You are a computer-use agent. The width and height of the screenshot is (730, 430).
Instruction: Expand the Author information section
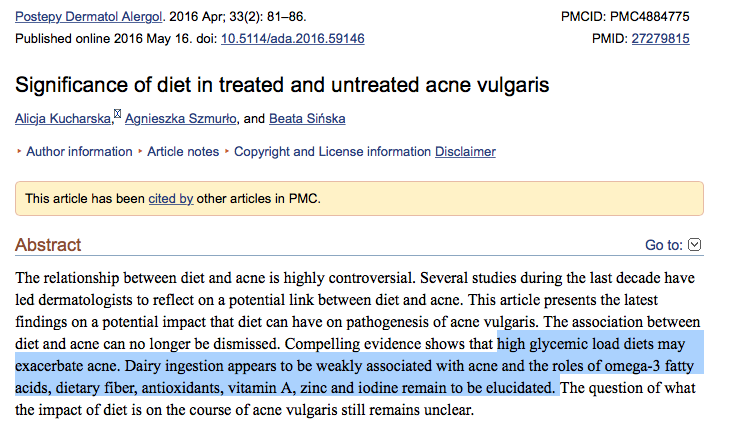click(79, 152)
